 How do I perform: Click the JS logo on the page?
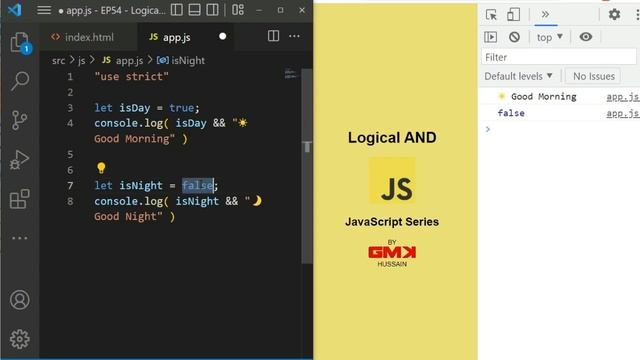pyautogui.click(x=392, y=180)
